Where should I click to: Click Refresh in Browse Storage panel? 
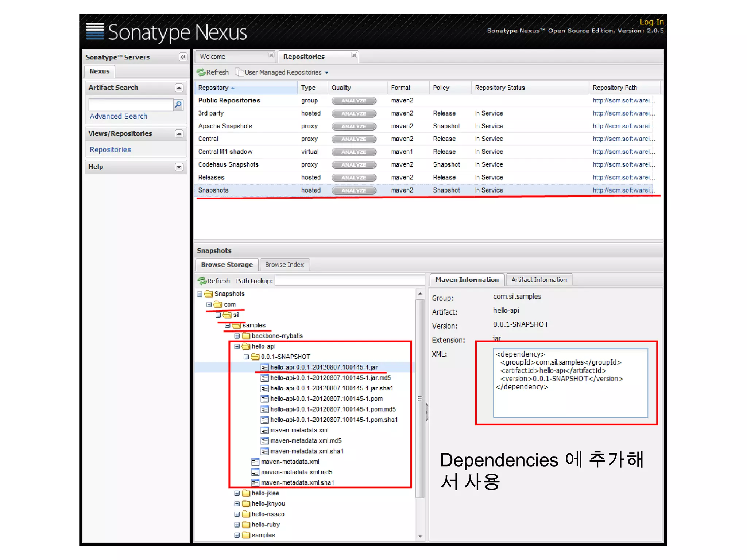click(x=214, y=281)
